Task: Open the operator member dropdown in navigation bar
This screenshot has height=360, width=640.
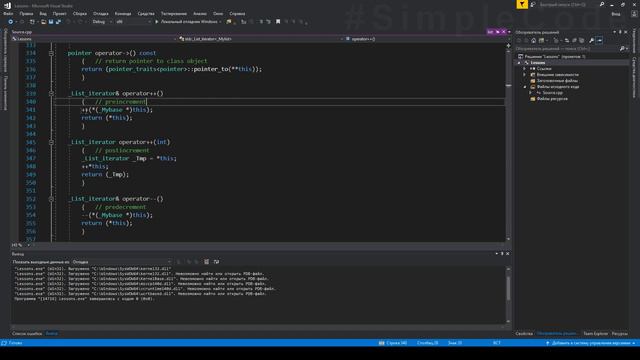Action: pyautogui.click(x=425, y=39)
